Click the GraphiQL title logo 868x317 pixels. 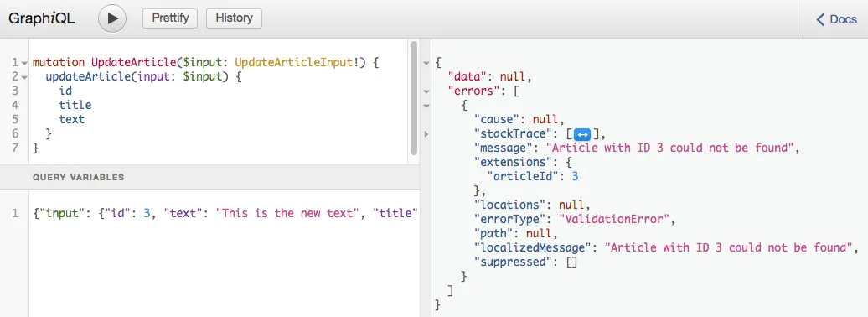pos(42,18)
